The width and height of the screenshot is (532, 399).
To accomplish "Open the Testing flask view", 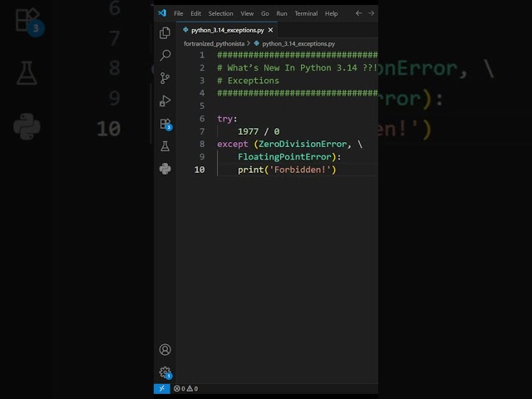I will [x=165, y=146].
